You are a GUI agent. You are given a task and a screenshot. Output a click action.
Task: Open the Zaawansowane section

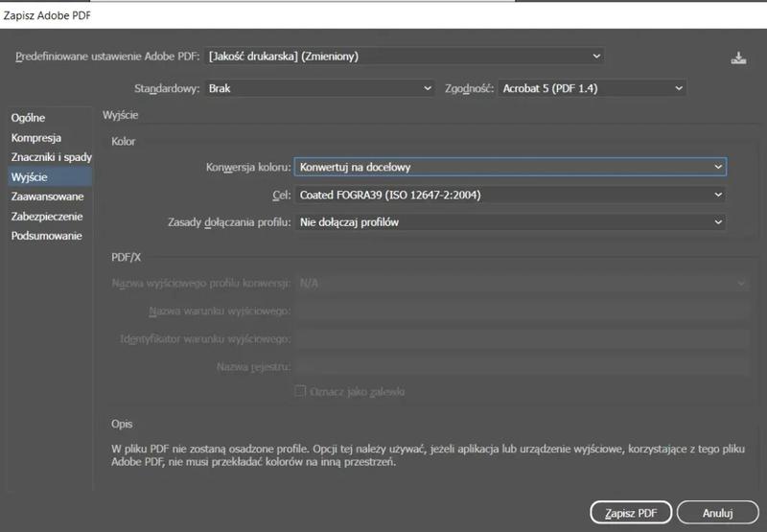tap(47, 197)
